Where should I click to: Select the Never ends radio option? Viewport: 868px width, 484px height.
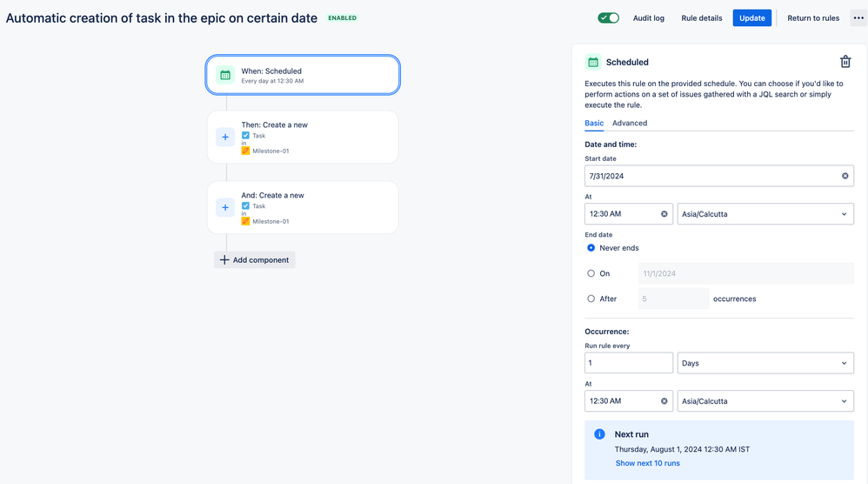591,247
